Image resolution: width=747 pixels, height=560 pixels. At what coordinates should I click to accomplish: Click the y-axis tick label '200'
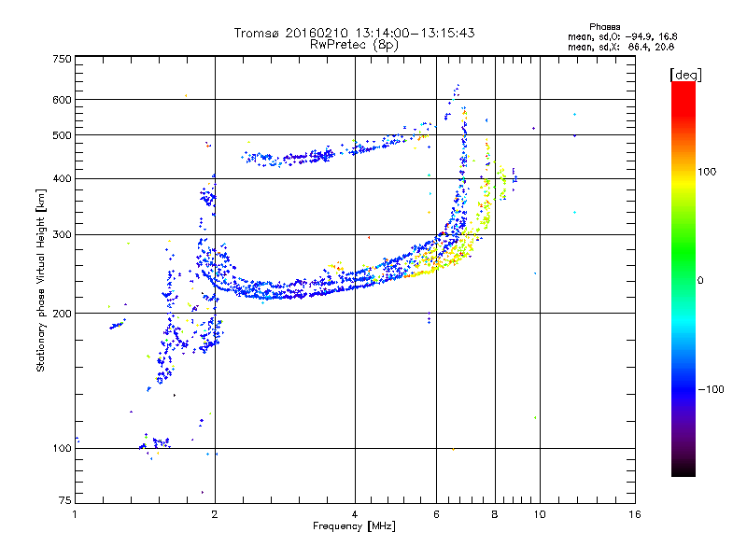point(63,314)
